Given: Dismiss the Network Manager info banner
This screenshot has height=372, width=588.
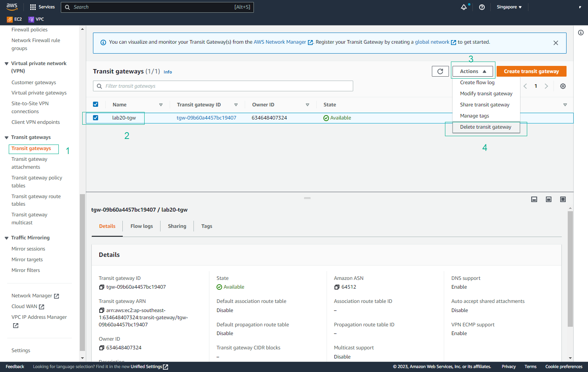Looking at the screenshot, I should point(556,43).
